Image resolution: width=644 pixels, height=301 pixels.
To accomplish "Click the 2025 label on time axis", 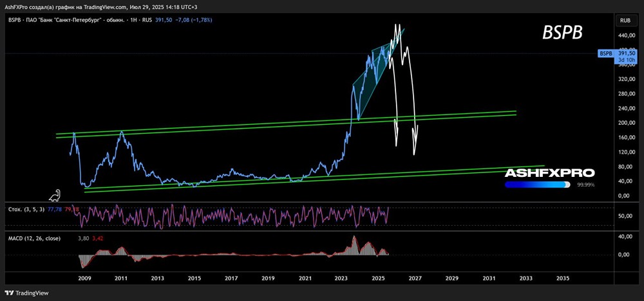I will 378,278.
